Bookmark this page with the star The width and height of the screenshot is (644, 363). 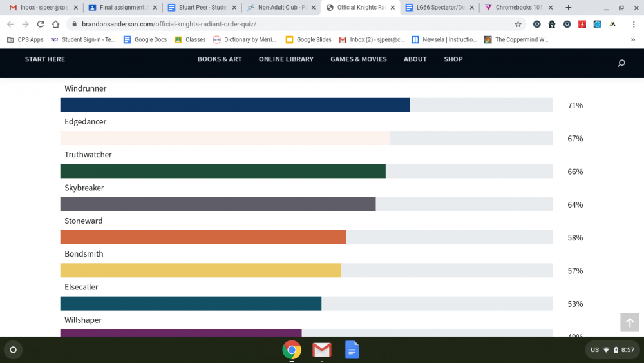coord(518,25)
